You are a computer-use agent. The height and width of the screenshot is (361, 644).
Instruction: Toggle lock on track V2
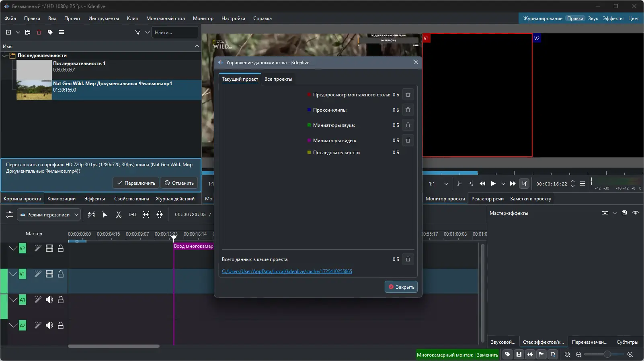click(x=61, y=249)
